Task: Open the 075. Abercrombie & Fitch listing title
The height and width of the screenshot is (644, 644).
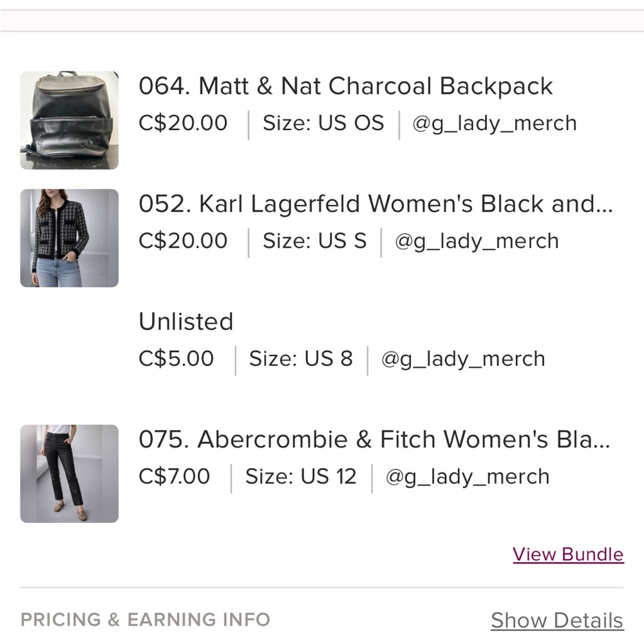Action: point(374,440)
